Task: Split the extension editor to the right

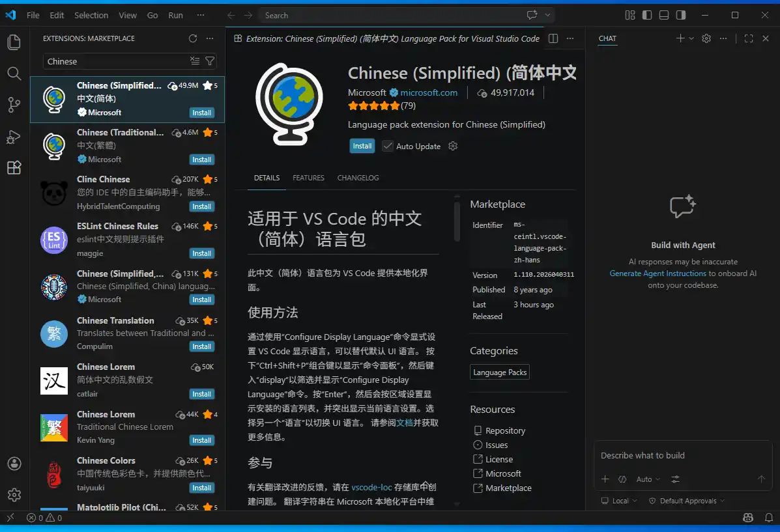Action: point(553,38)
